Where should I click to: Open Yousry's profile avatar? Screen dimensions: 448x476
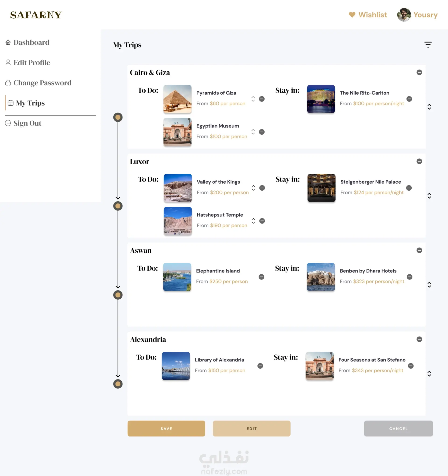click(x=404, y=15)
